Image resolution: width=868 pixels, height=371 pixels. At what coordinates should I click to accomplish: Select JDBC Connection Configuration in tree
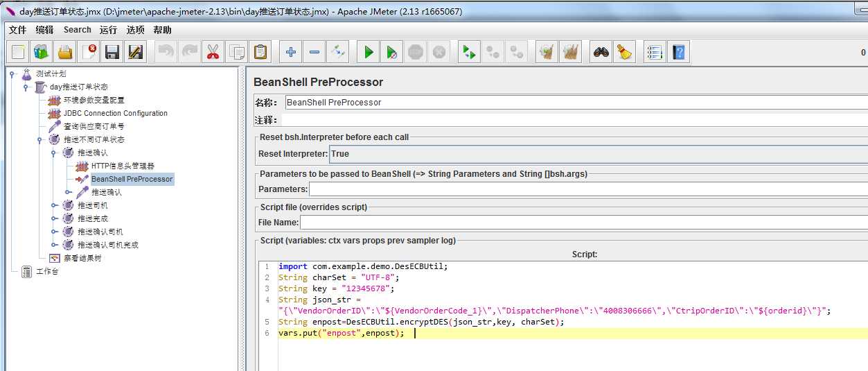pyautogui.click(x=115, y=113)
